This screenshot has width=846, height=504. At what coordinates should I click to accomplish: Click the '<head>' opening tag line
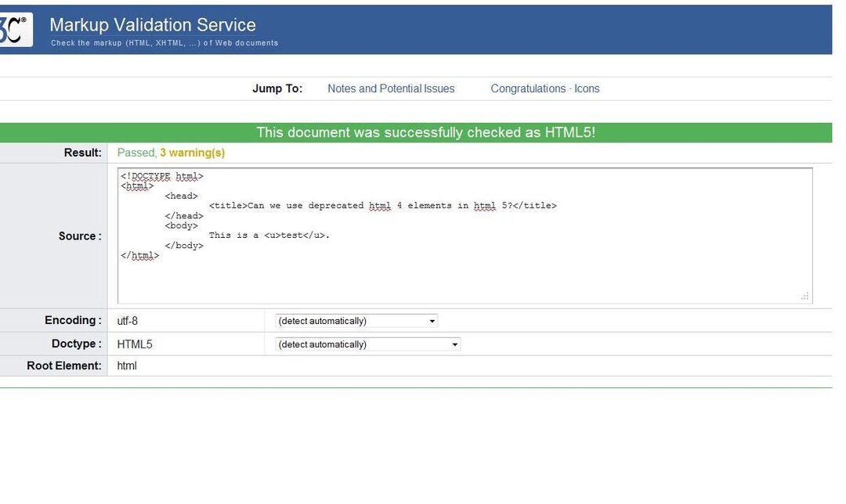point(181,196)
